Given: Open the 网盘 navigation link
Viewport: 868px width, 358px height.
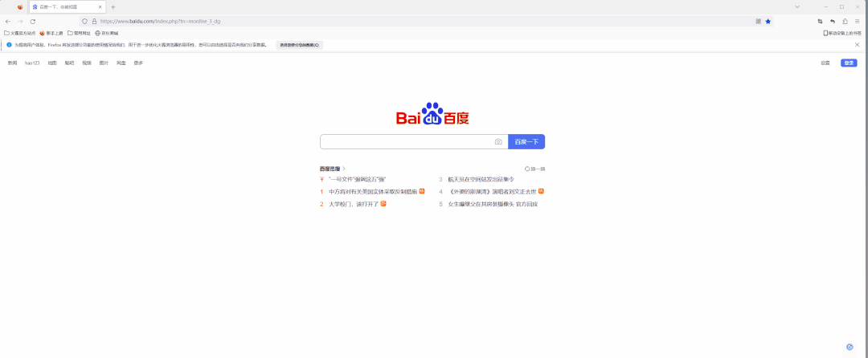Looking at the screenshot, I should tap(121, 63).
